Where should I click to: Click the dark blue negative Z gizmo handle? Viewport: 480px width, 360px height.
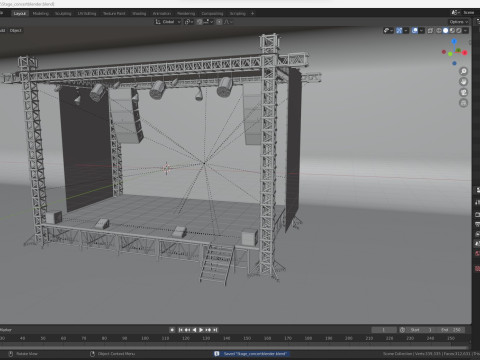click(x=454, y=63)
